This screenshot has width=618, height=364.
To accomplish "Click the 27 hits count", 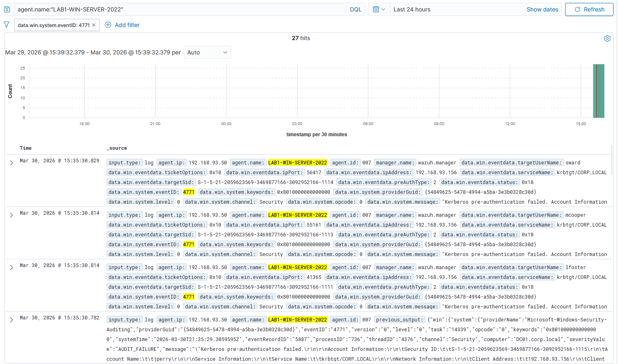I will coord(301,38).
